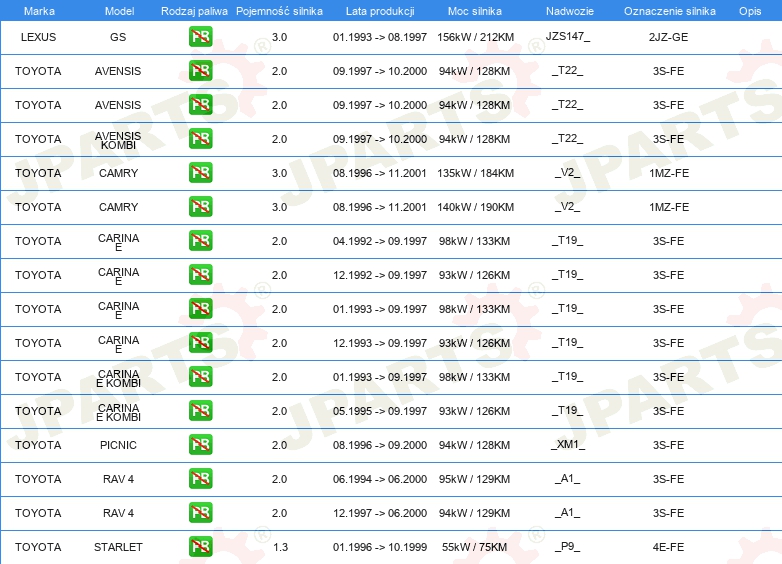Click the Model column header
Viewport: 782px width, 564px height.
119,11
